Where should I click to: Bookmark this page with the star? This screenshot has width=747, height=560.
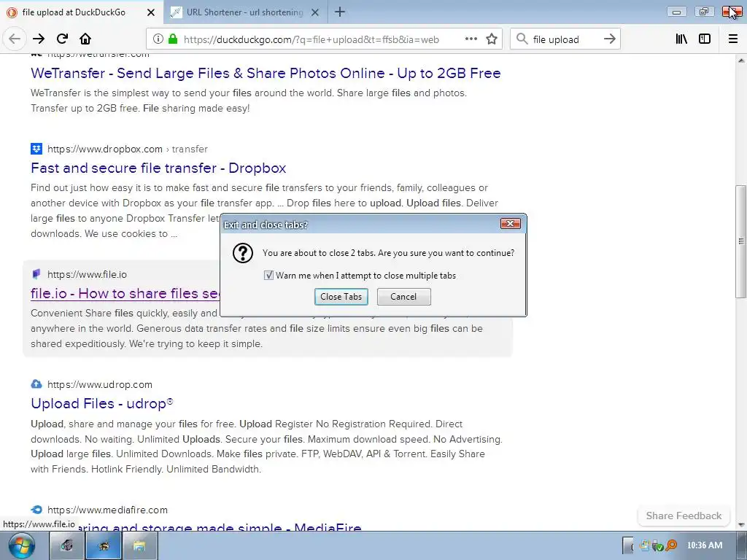(492, 39)
